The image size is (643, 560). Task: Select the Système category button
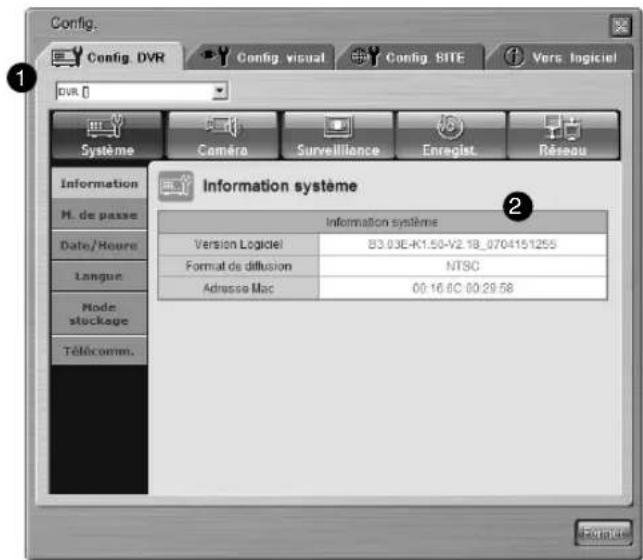107,135
